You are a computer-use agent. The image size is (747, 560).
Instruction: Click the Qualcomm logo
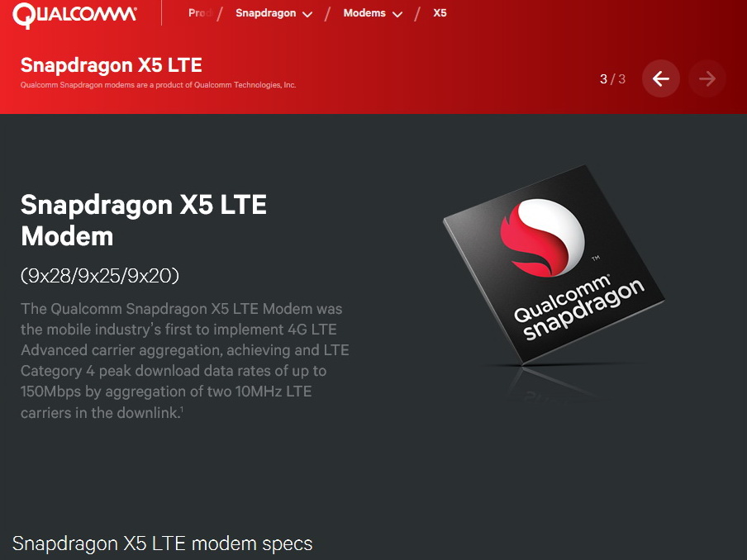[x=75, y=14]
